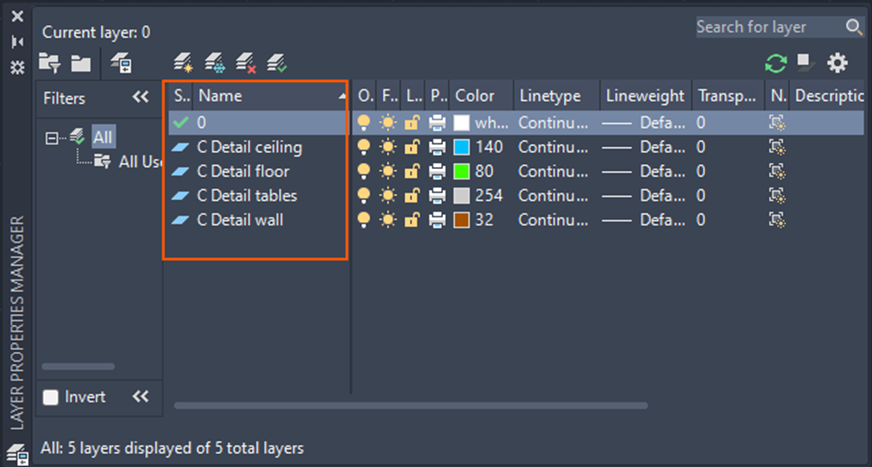Click the New Group Filter folder icon
The height and width of the screenshot is (467, 872).
coord(81,63)
